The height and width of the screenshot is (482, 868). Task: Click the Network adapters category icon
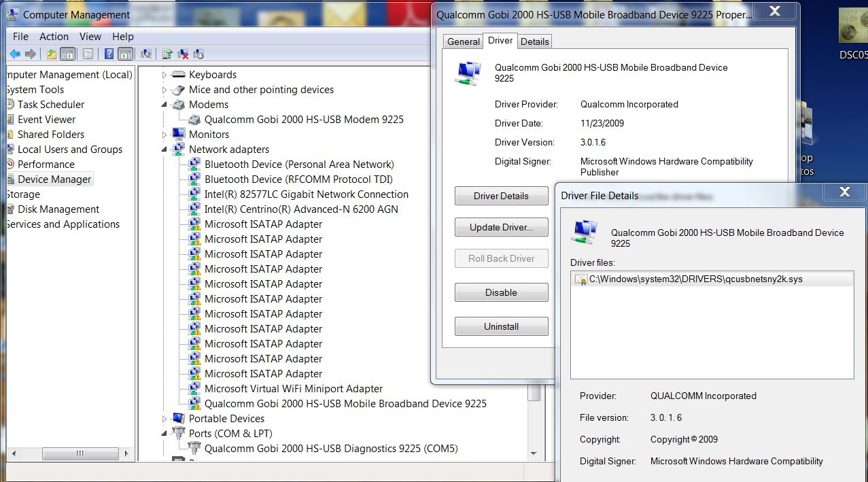(179, 150)
